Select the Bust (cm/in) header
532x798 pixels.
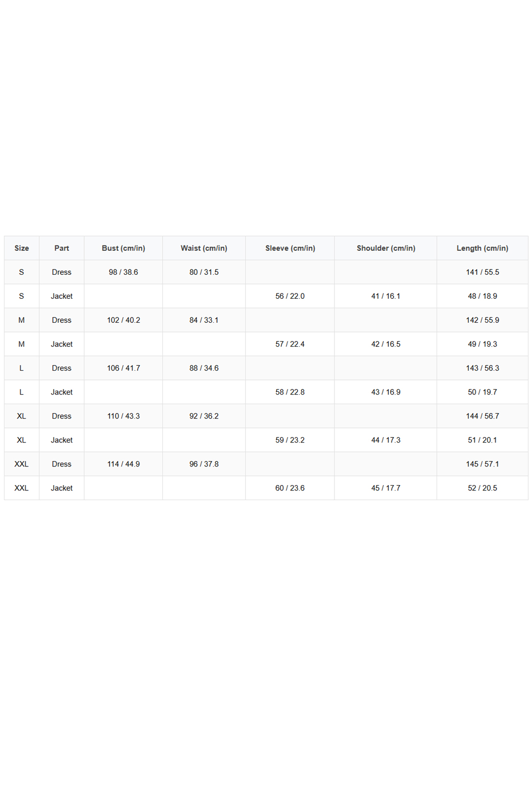coord(123,248)
